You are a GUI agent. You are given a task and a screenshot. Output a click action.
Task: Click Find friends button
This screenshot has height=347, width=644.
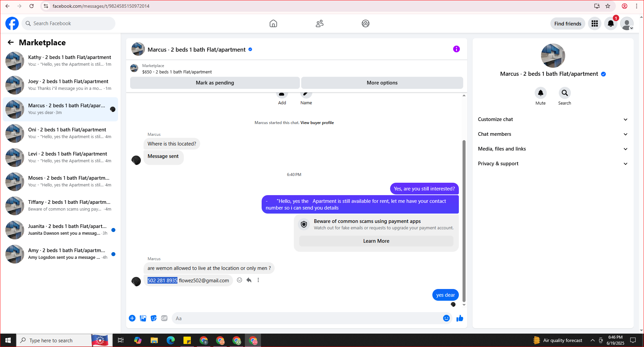(568, 23)
